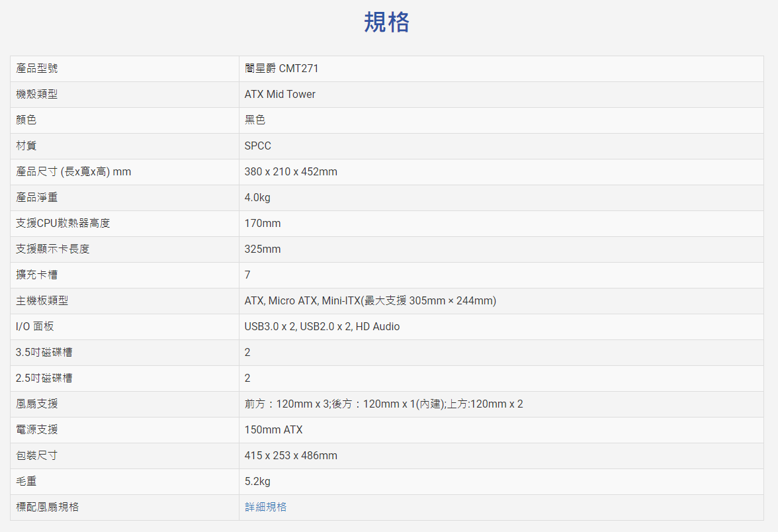Select the 包裝尺寸 label
778x532 pixels.
tap(37, 455)
